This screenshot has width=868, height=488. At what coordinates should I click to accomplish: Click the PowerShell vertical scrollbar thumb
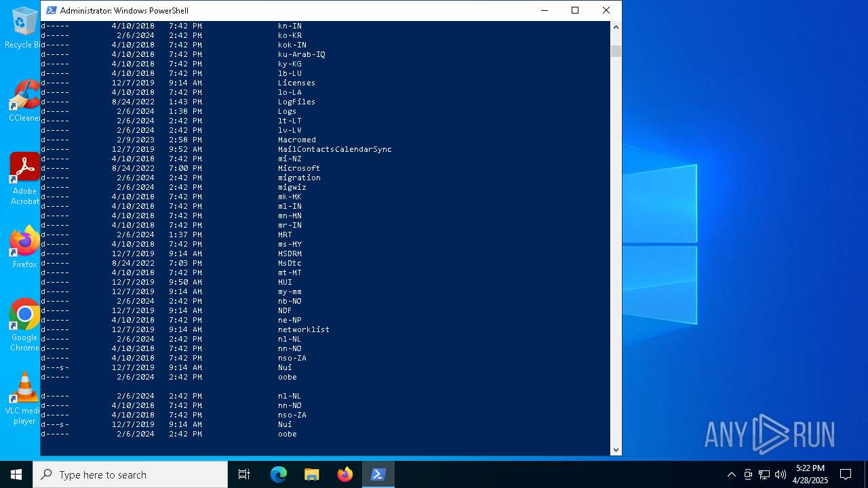click(x=616, y=52)
